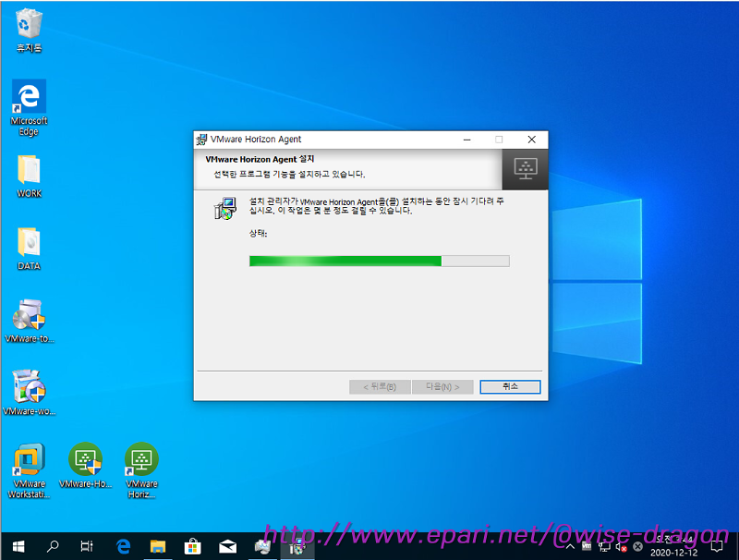Open network status tray icon
739x560 pixels.
[604, 547]
